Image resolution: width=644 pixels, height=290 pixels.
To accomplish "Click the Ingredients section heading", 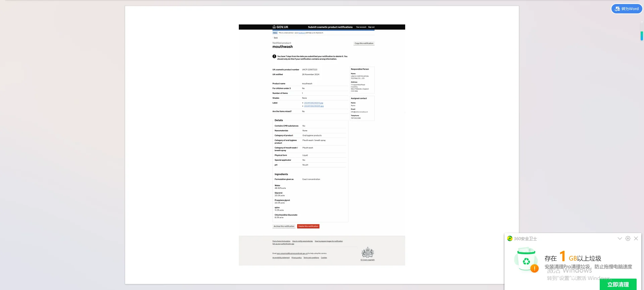I will coord(281,174).
